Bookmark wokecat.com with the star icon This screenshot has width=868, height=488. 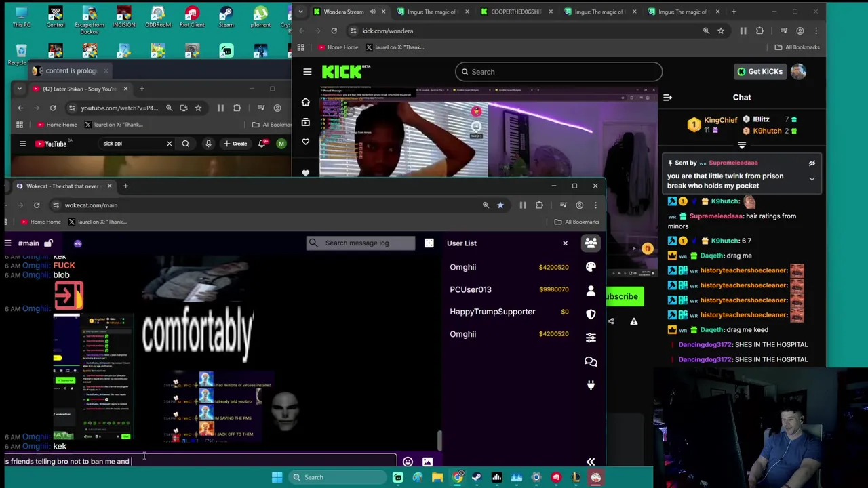tap(500, 205)
